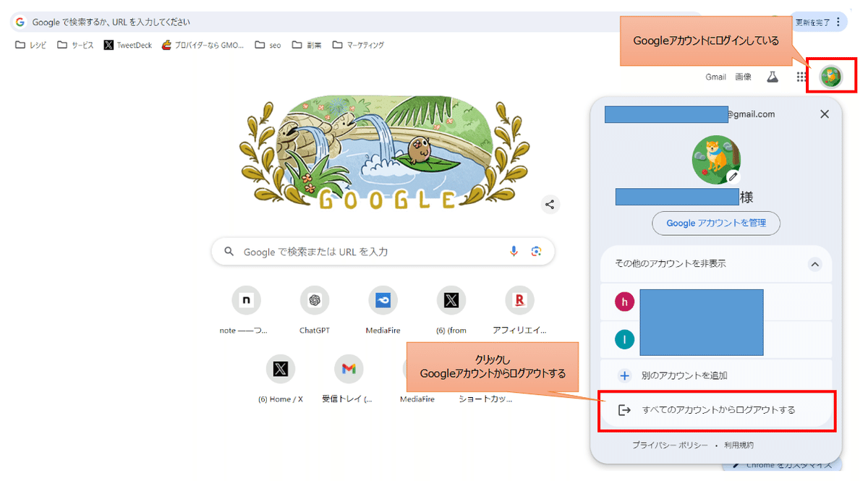Click the gmail.com email address text
The width and height of the screenshot is (868, 481).
pos(751,114)
